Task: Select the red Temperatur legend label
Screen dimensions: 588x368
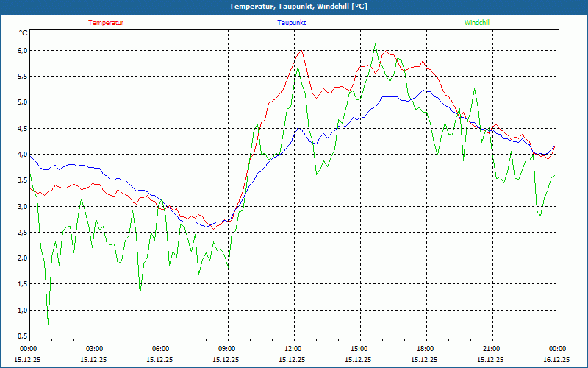Action: (x=106, y=23)
